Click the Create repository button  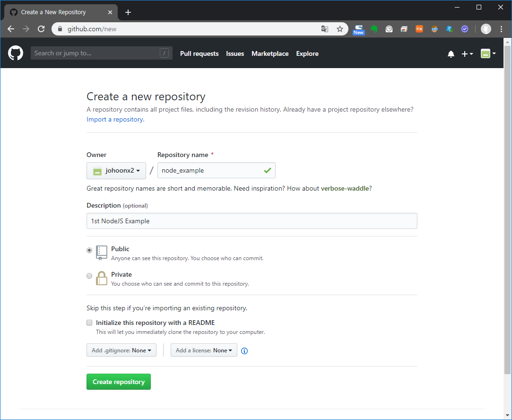[119, 382]
